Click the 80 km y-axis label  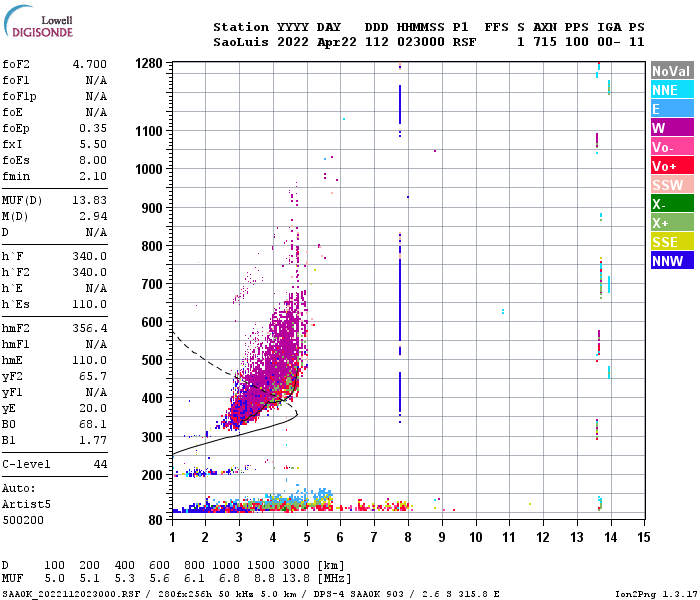click(x=156, y=520)
